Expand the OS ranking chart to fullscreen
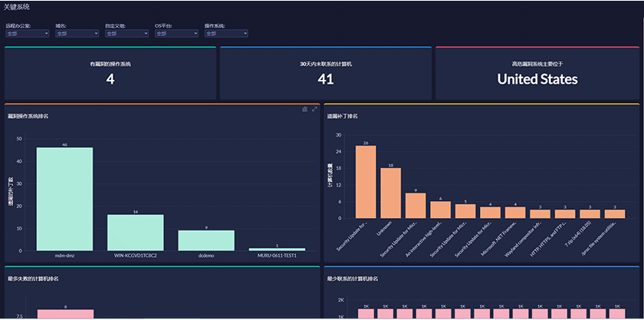 314,109
